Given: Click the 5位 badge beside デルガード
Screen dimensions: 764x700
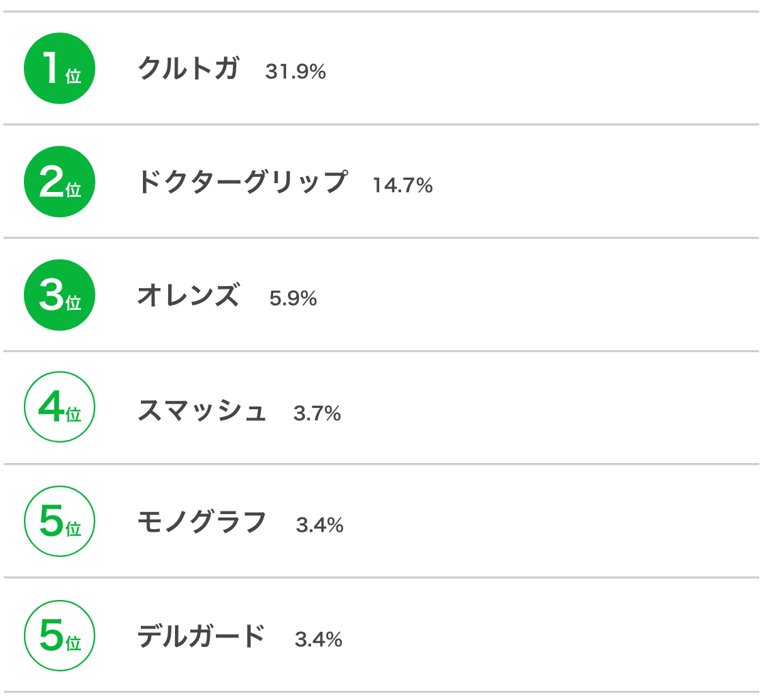Looking at the screenshot, I should (x=59, y=636).
